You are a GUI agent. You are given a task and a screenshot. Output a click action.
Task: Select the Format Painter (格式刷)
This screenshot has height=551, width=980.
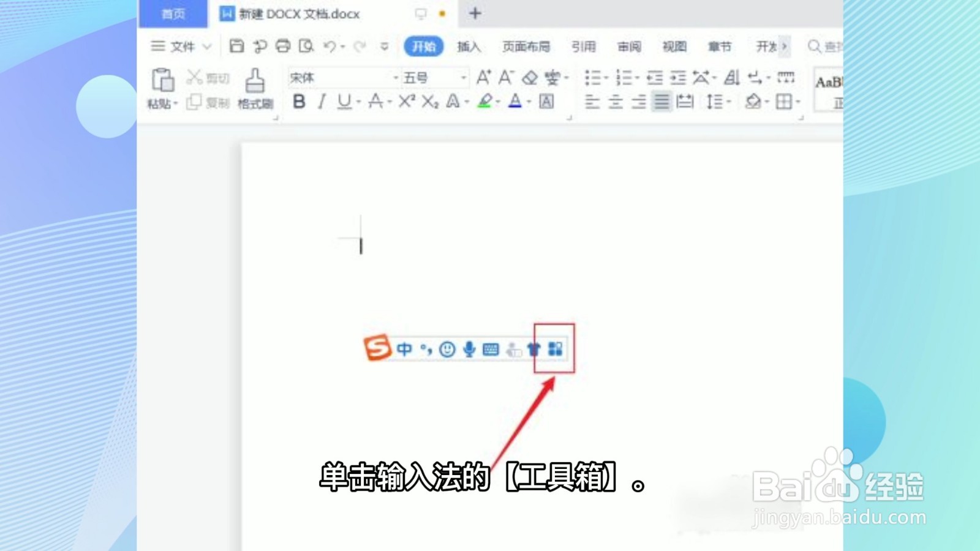point(255,89)
